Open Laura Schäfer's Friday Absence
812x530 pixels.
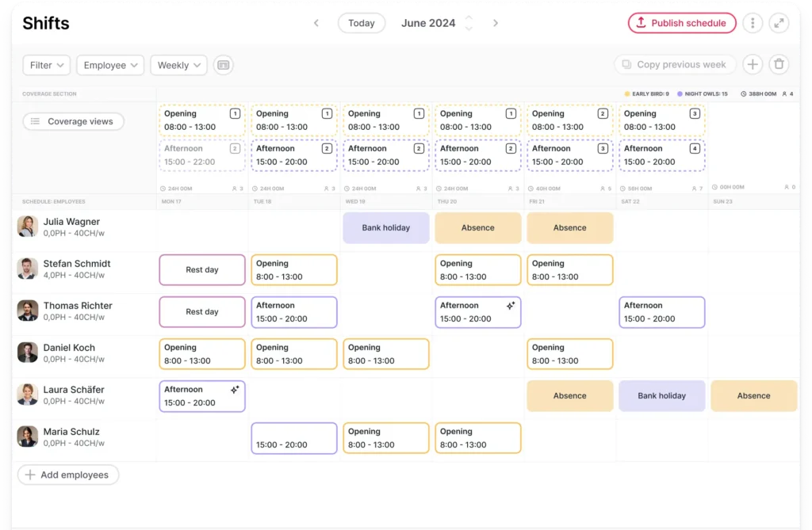pos(569,395)
